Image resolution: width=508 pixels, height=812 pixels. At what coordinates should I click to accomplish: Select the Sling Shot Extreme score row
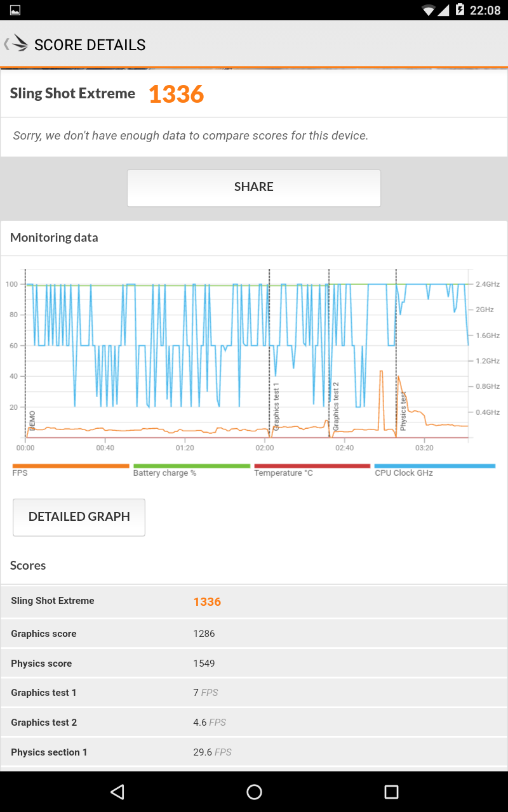tap(254, 601)
